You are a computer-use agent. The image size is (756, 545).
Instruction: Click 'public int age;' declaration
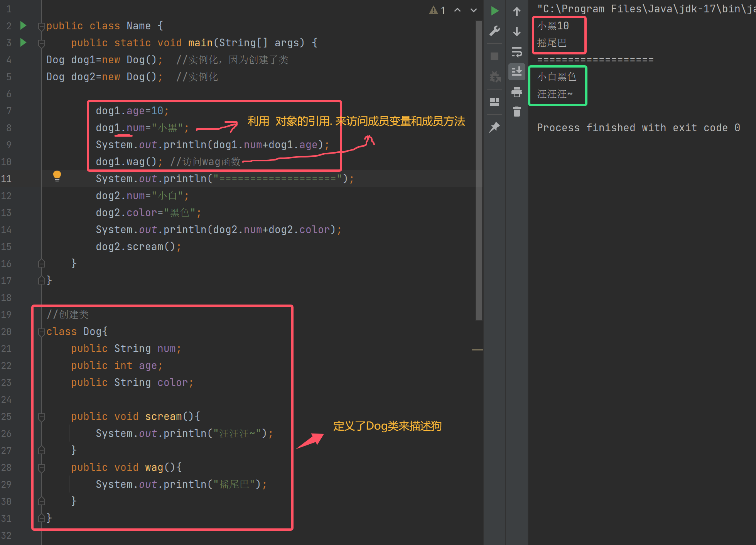click(x=116, y=366)
